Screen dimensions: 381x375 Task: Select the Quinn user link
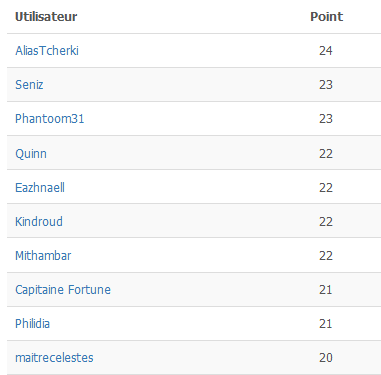coord(31,154)
